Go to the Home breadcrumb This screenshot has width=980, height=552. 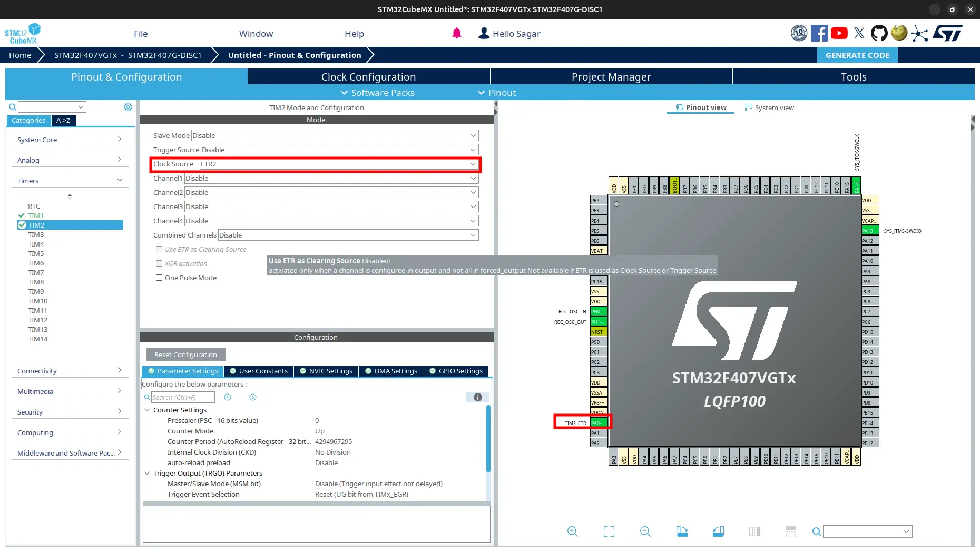20,55
